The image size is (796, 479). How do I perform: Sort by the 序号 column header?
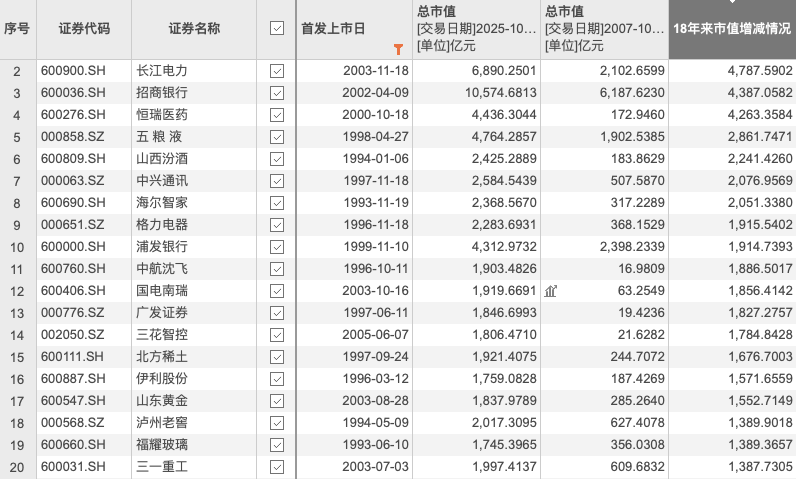tap(17, 29)
